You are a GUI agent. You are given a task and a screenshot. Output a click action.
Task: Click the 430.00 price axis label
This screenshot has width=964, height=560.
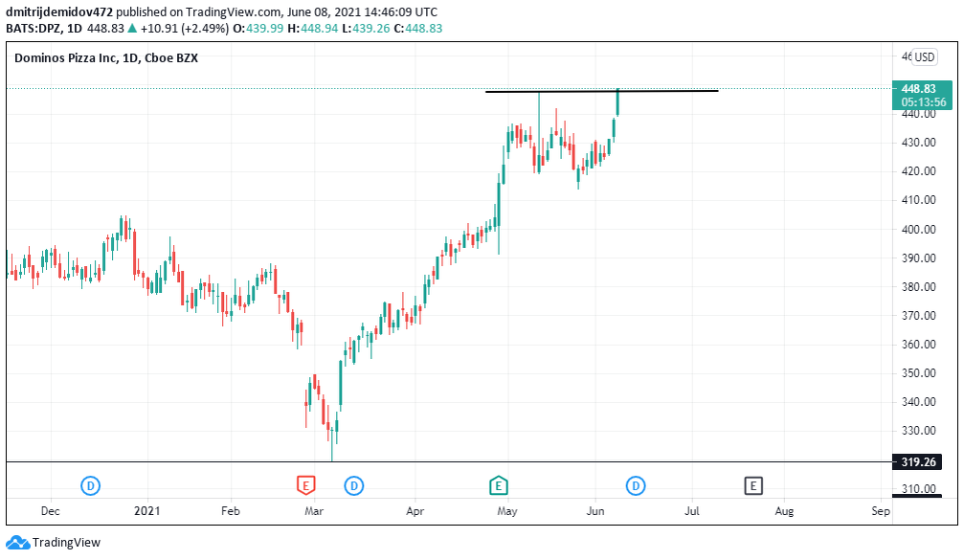[918, 143]
